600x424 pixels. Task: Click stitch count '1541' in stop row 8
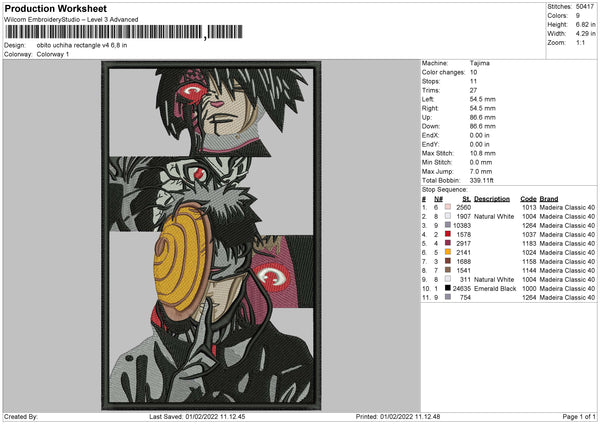pos(463,270)
